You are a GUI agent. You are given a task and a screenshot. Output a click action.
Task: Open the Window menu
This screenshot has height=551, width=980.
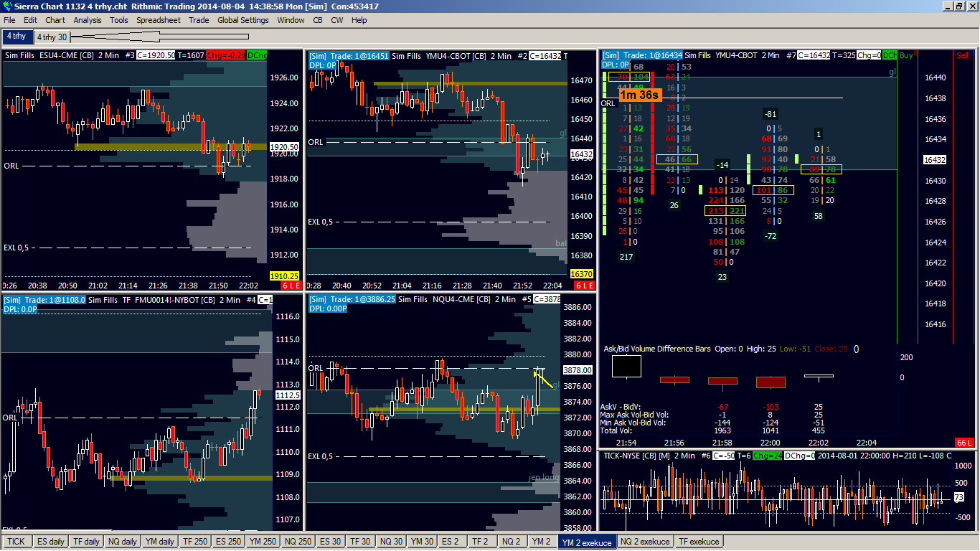point(291,20)
